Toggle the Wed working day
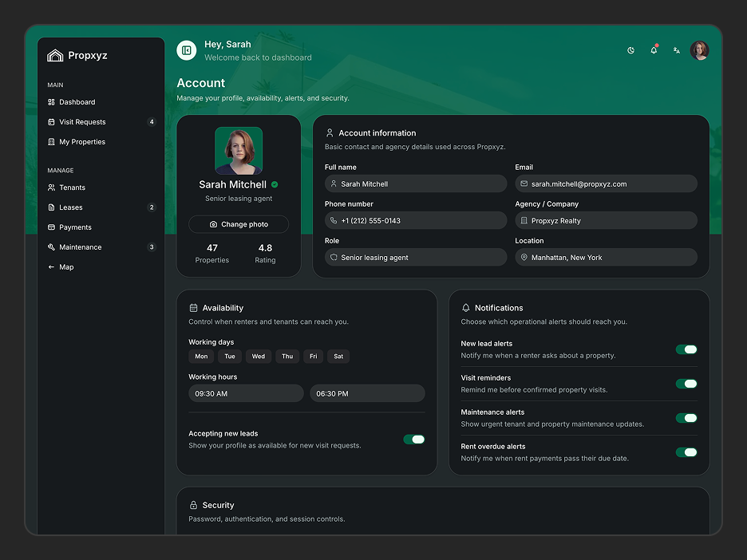Viewport: 747px width, 560px height. [x=259, y=357]
